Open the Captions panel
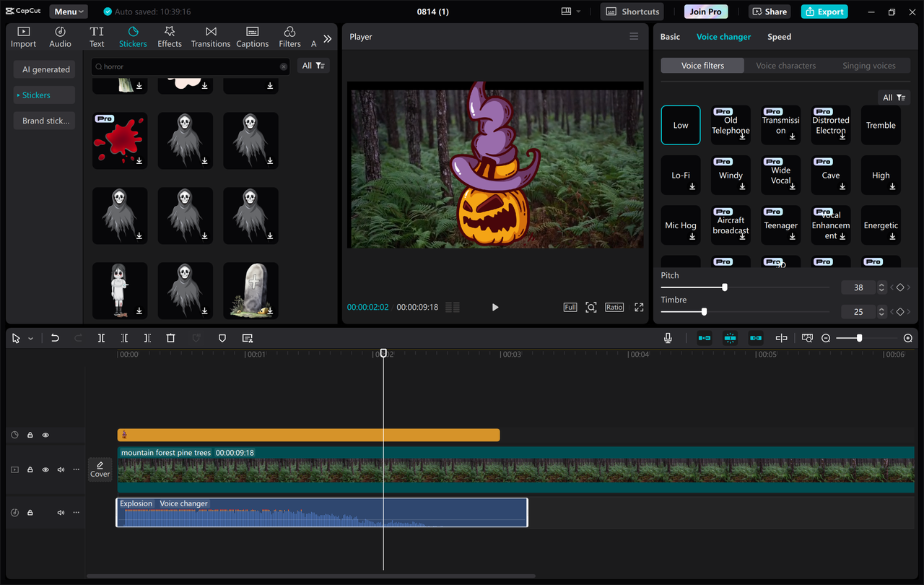The width and height of the screenshot is (924, 585). (252, 35)
